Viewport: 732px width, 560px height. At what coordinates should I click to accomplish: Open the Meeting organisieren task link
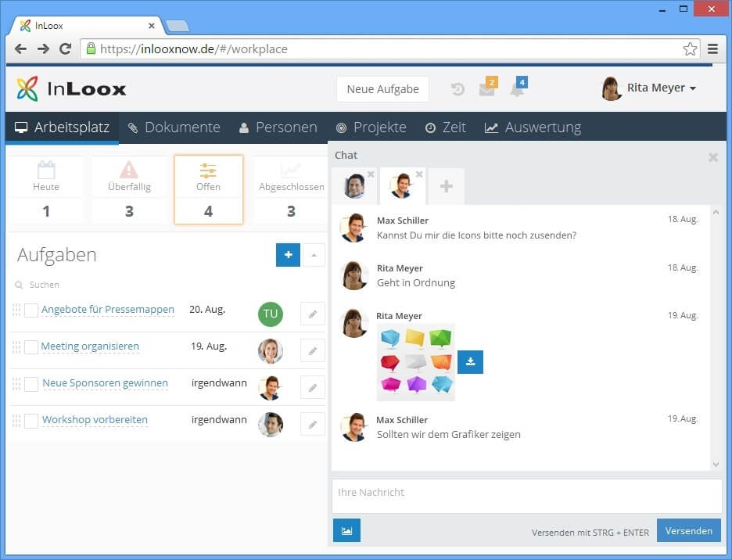click(89, 346)
